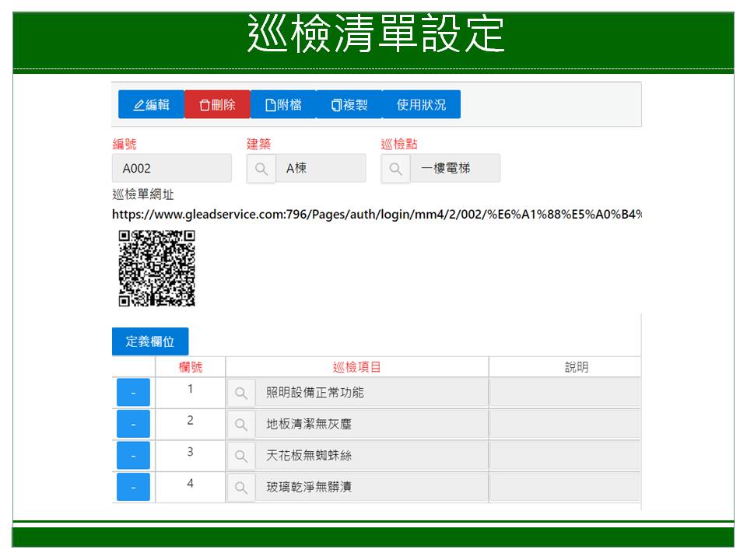Click the 定義欄位 define fields button

150,341
